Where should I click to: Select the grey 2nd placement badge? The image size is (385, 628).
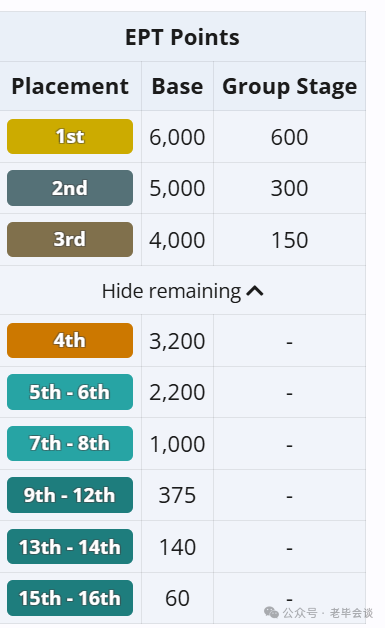pyautogui.click(x=70, y=188)
